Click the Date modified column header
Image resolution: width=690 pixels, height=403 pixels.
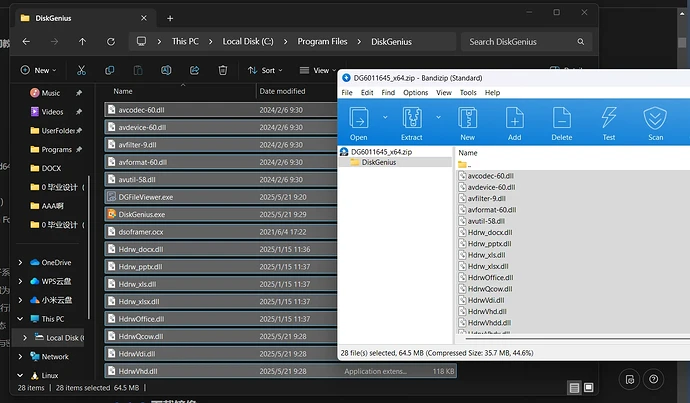pos(280,91)
